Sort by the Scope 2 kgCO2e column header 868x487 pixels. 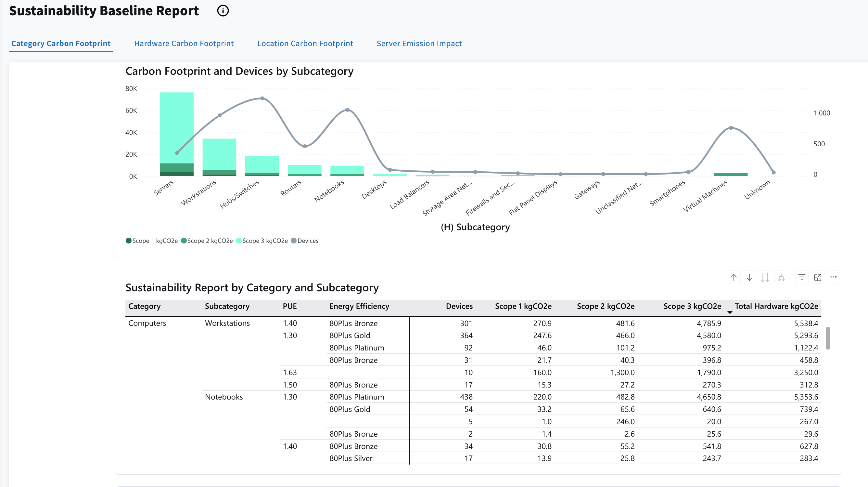pyautogui.click(x=606, y=306)
